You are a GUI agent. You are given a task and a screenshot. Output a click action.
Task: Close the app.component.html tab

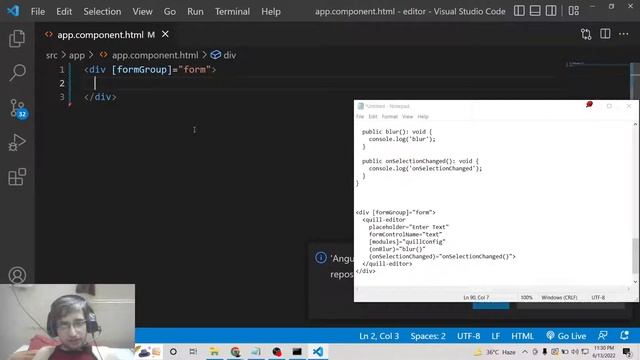coord(165,34)
